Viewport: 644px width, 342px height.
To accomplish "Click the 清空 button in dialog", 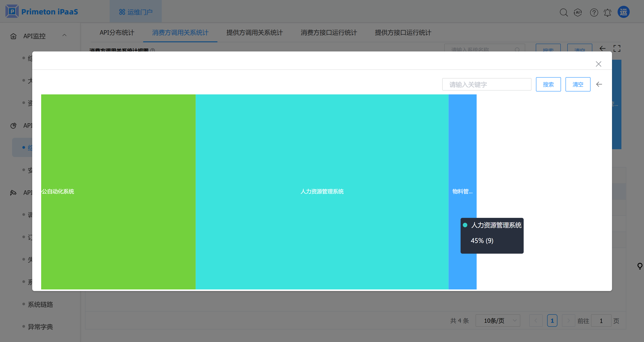I will [x=578, y=85].
